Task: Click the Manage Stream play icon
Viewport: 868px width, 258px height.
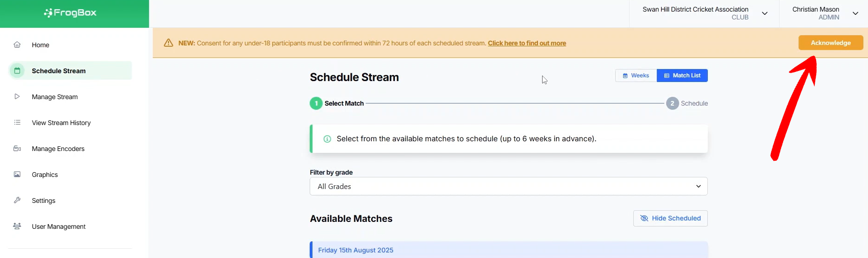Action: [x=17, y=97]
